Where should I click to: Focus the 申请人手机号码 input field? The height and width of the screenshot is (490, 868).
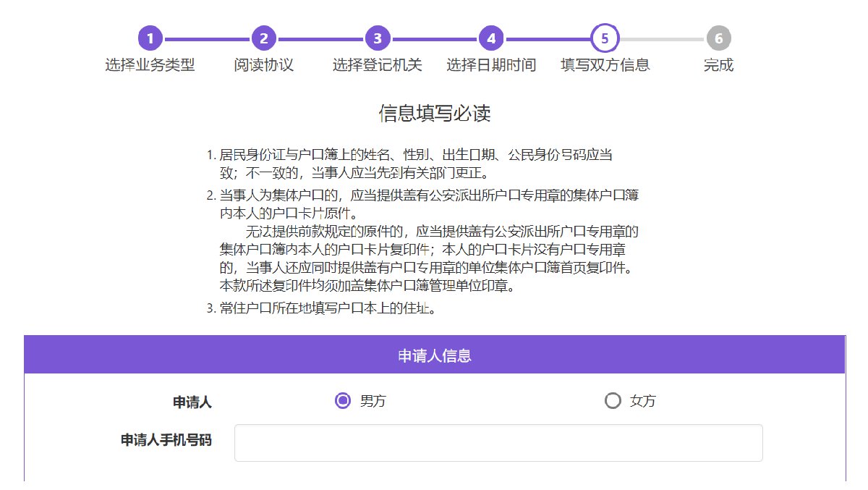pos(498,443)
